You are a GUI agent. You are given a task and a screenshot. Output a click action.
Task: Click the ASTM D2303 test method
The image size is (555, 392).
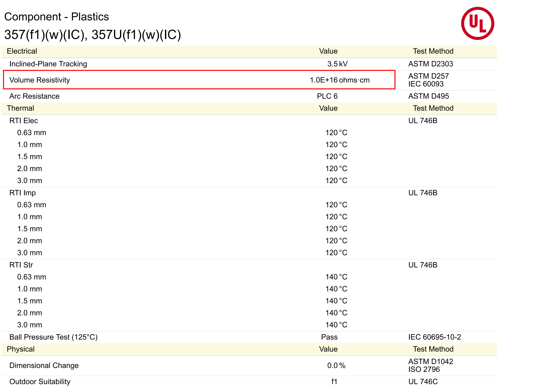[431, 64]
